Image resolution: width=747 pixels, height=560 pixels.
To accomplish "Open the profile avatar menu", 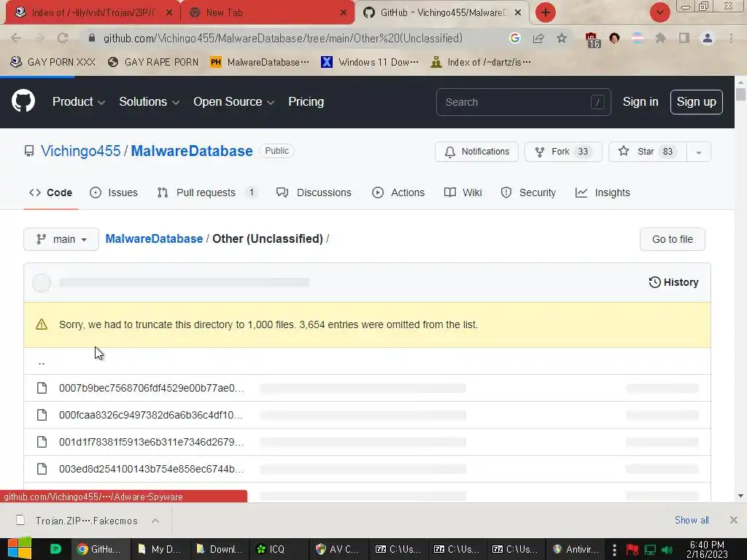I will click(x=708, y=38).
